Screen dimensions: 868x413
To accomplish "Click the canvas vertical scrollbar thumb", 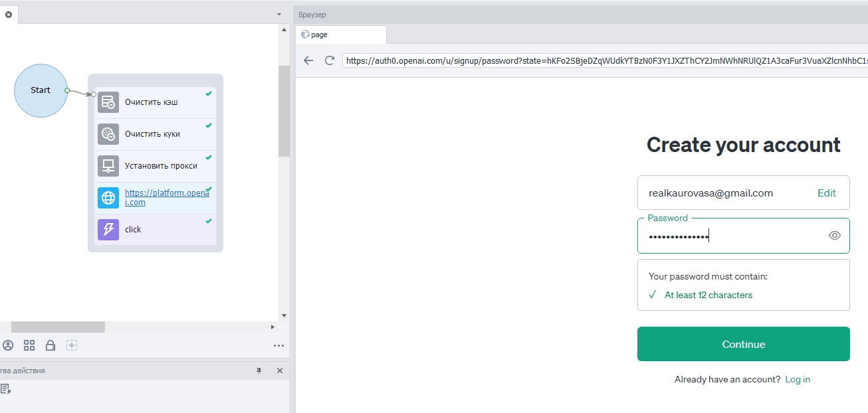I will point(284,111).
